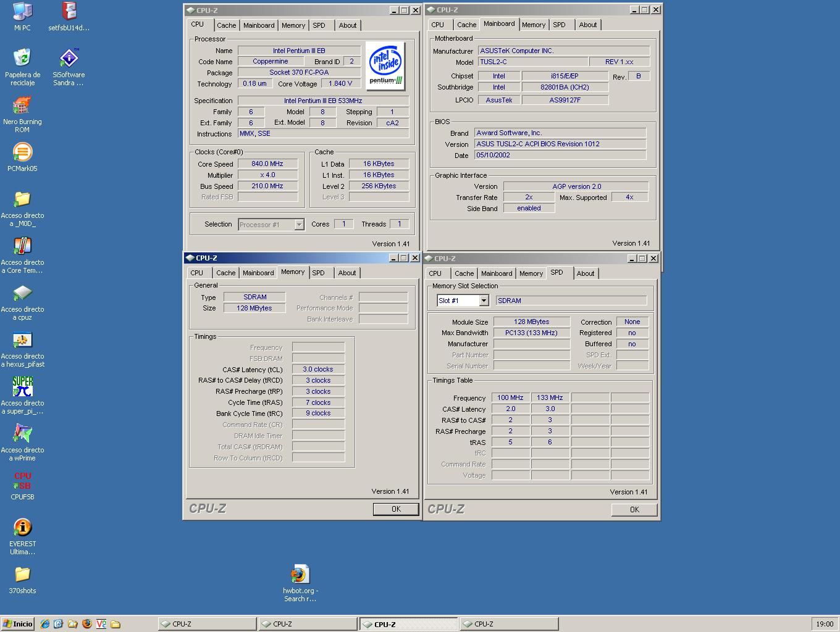Click the Correction value None
The width and height of the screenshot is (840, 632).
pyautogui.click(x=632, y=322)
